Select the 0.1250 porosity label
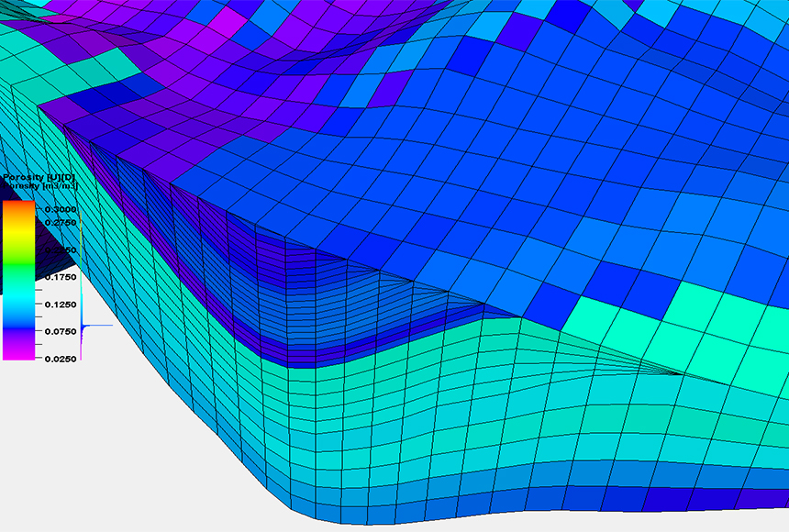The height and width of the screenshot is (532, 789). 61,304
